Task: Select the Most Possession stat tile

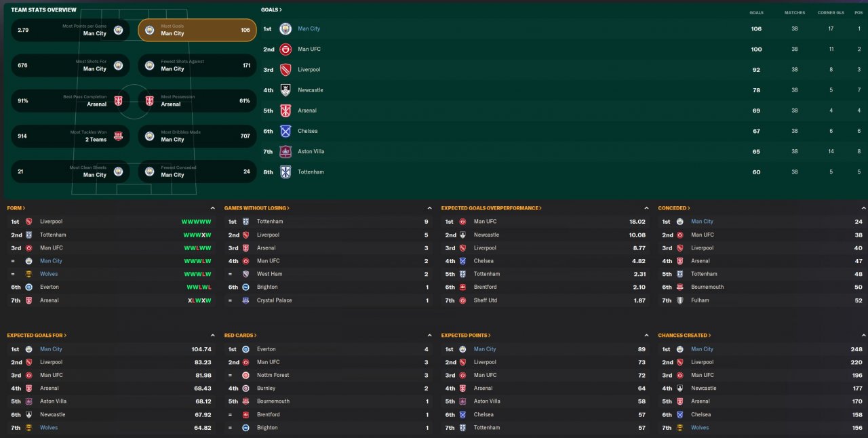Action: coord(197,100)
